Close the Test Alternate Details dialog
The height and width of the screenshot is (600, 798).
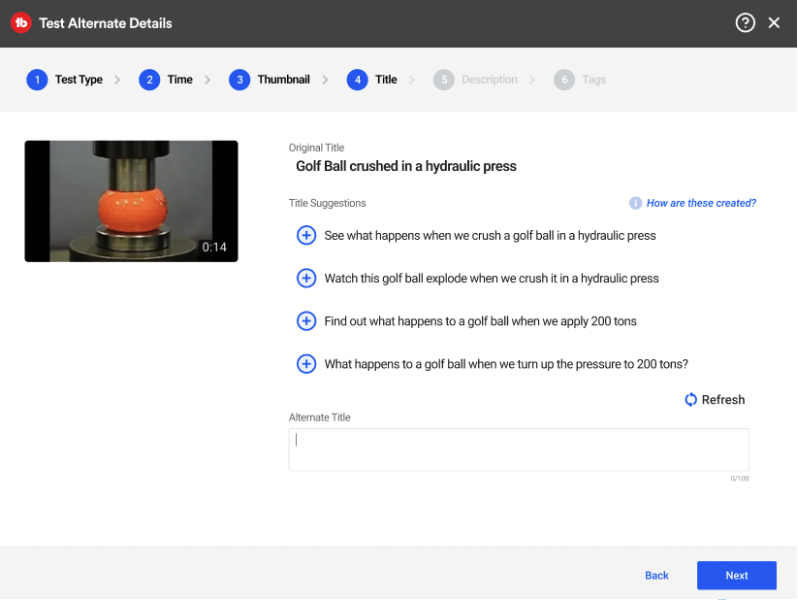774,23
